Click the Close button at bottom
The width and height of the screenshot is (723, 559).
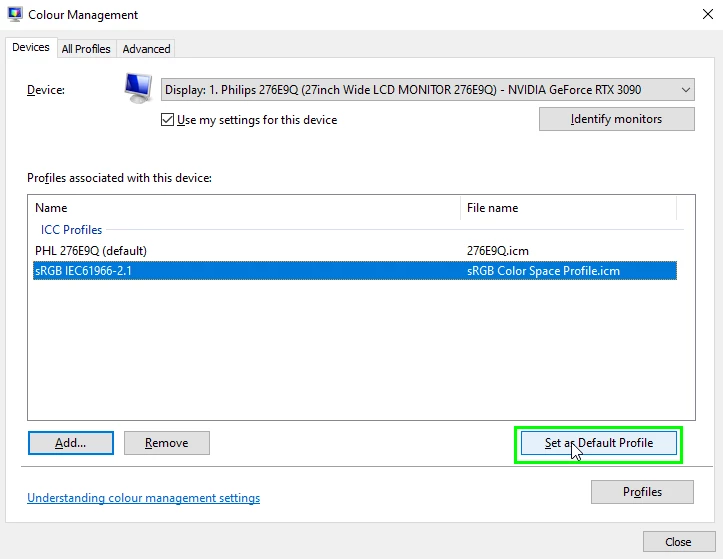point(679,542)
